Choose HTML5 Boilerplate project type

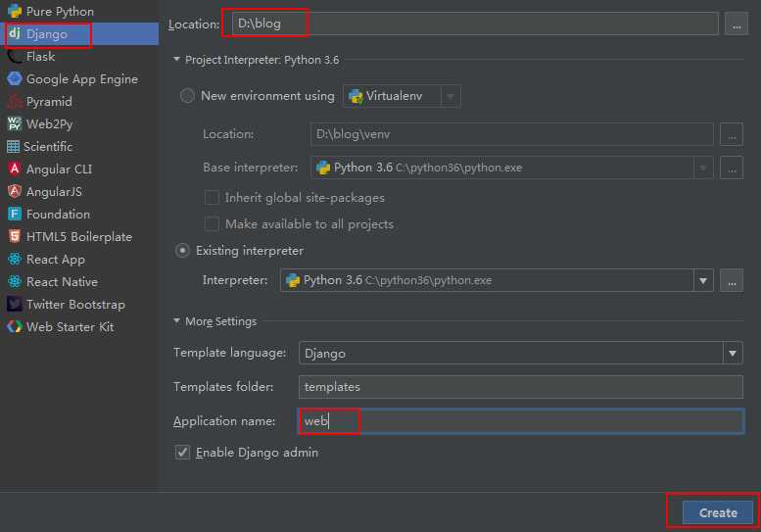(x=79, y=236)
